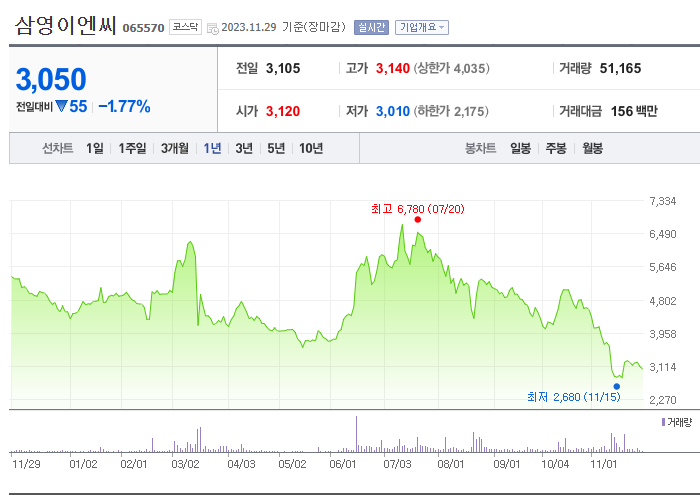Click the stock code 065570
Image resolution: width=700 pixels, height=495 pixels.
coord(143,28)
